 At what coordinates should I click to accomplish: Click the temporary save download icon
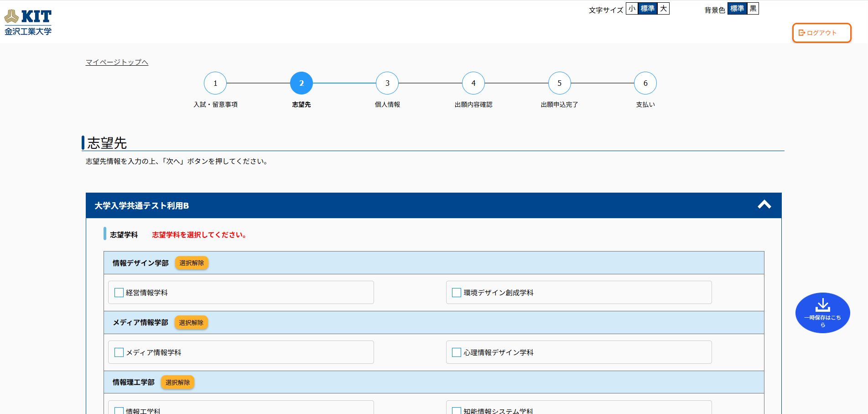coord(822,305)
